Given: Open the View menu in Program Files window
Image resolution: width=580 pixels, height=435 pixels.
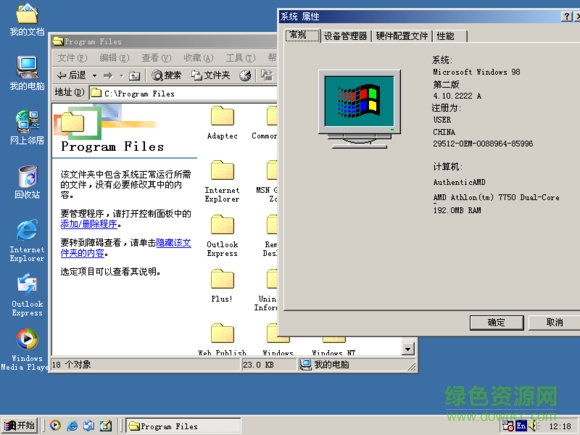Looking at the screenshot, I should pyautogui.click(x=156, y=58).
